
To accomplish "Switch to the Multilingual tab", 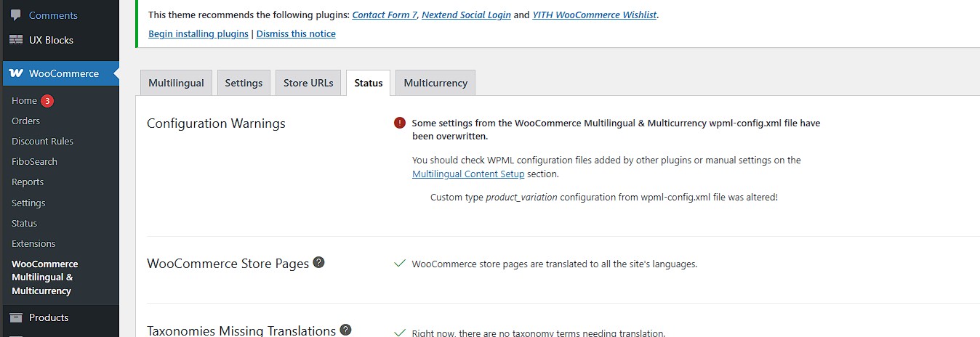I will tap(176, 83).
